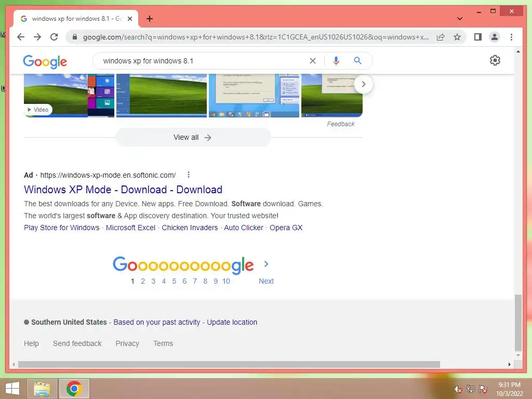Go to results page 5

[174, 281]
